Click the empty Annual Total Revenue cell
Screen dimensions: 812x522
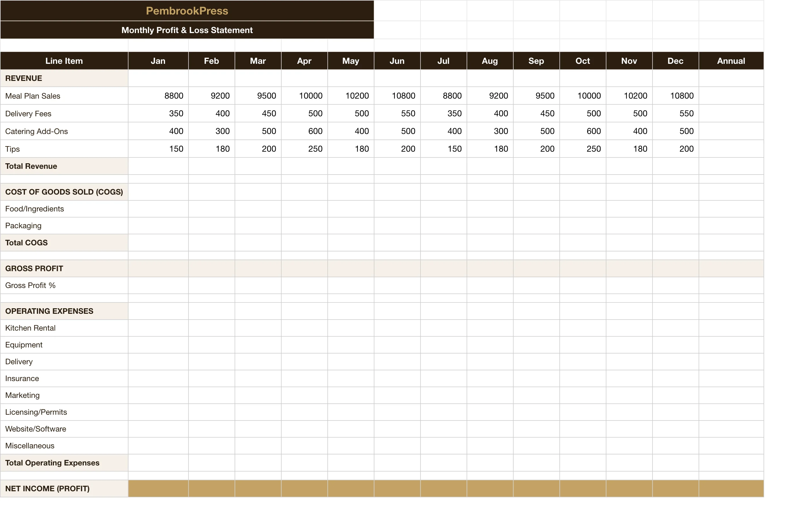pos(731,166)
